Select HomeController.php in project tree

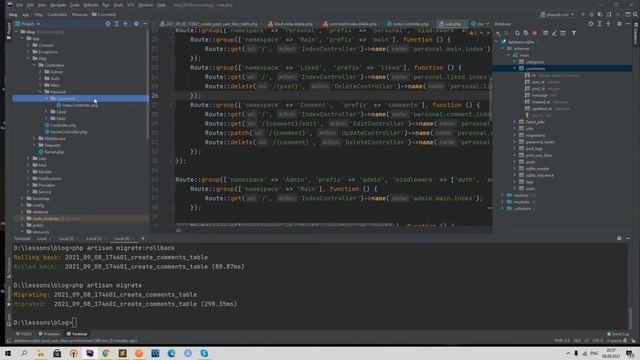66,132
